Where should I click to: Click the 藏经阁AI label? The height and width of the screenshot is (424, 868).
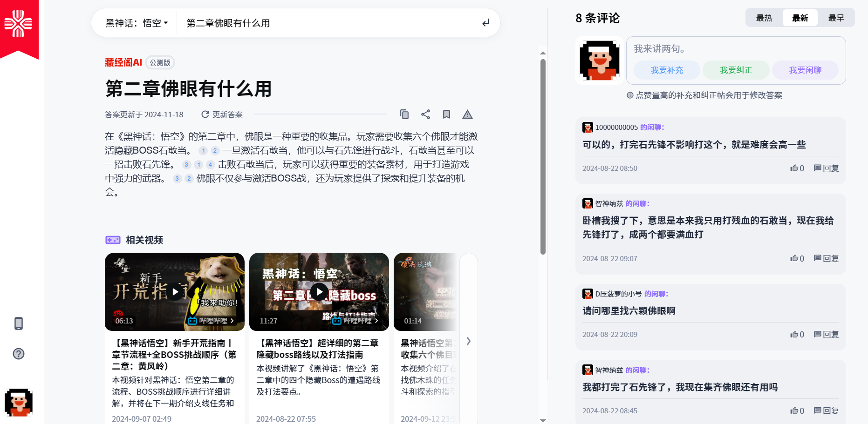123,62
